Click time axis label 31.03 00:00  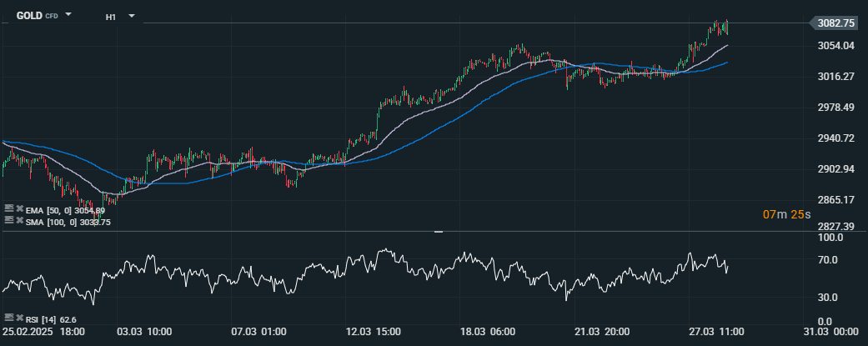click(832, 332)
